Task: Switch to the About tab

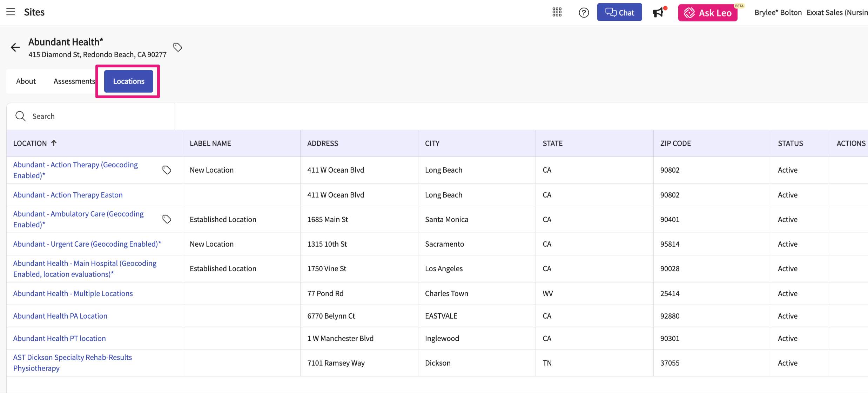Action: click(26, 81)
